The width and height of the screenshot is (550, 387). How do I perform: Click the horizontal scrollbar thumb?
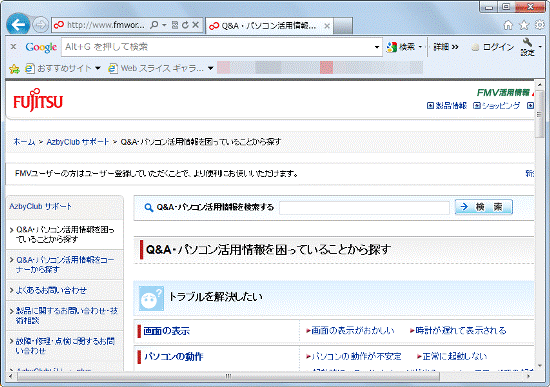(228, 376)
